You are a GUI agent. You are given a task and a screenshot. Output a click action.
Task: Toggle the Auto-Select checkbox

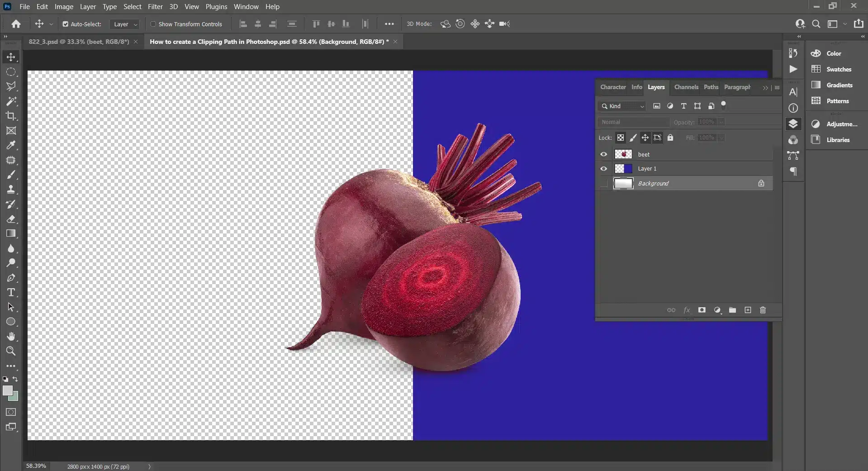[65, 24]
